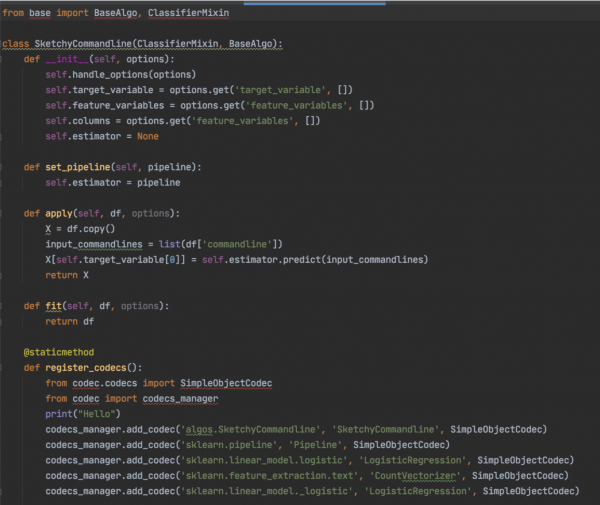Click the 'sklearn.feature_extraction.text' string
This screenshot has height=505, width=600.
[269, 476]
